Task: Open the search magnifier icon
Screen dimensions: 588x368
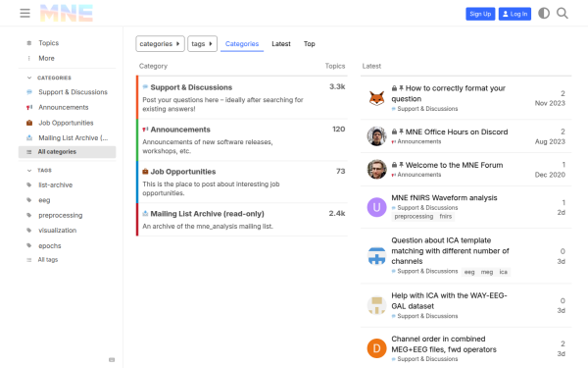Action: (563, 14)
